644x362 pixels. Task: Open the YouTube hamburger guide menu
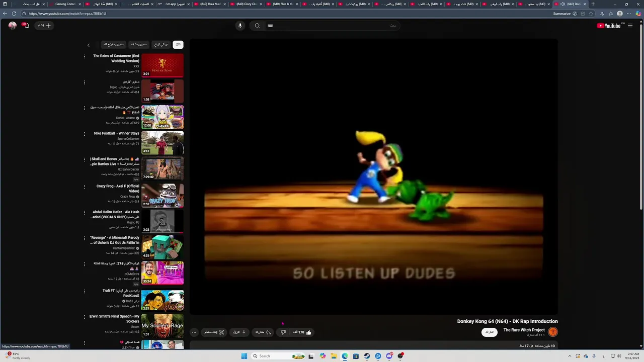[630, 26]
